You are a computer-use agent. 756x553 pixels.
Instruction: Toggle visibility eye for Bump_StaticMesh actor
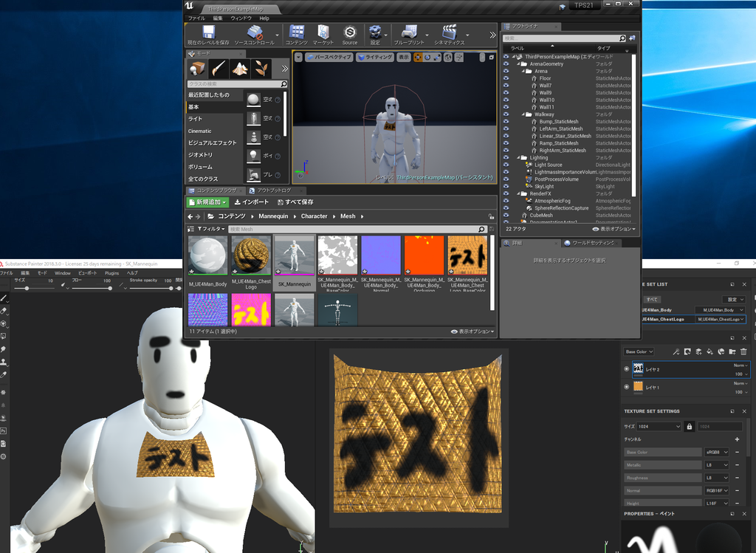point(506,122)
